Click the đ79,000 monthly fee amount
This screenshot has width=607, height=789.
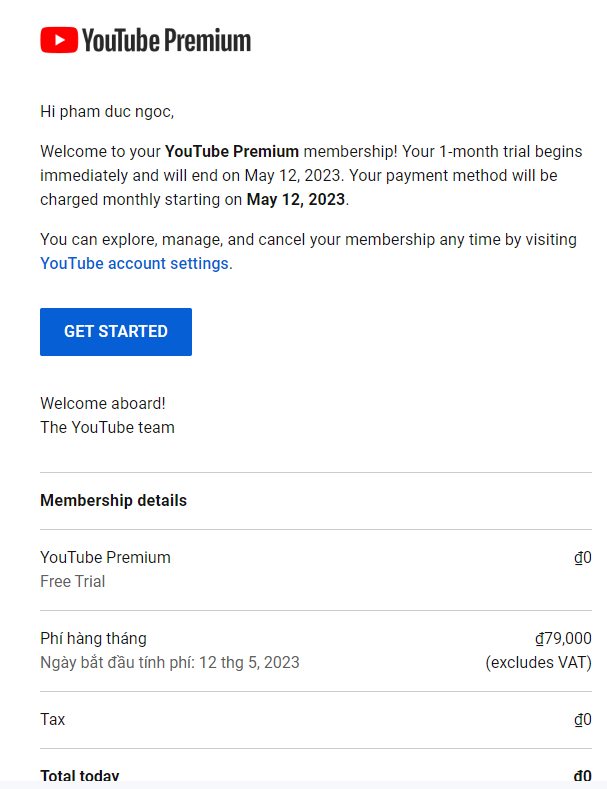click(x=563, y=638)
